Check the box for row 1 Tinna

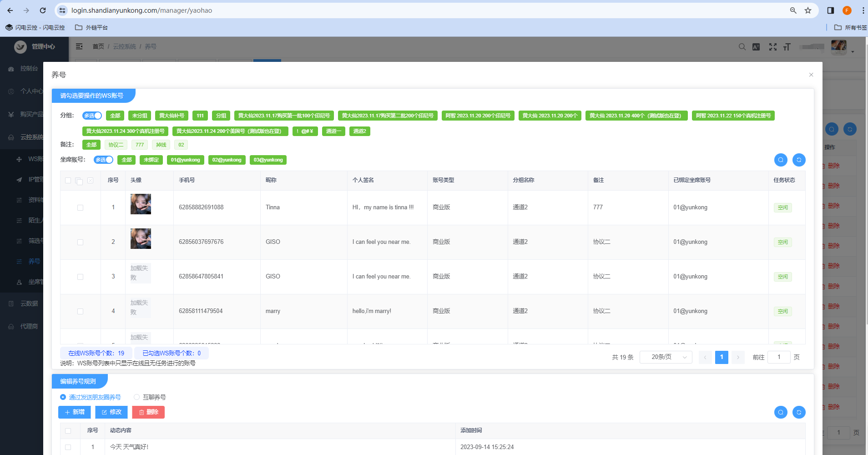[80, 207]
